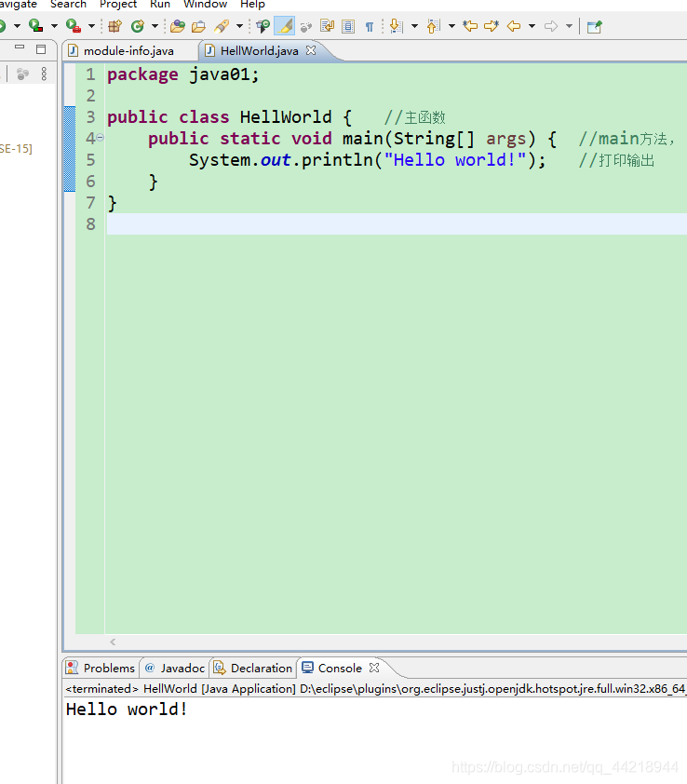Collapse the main method fold at line 4

coord(100,138)
